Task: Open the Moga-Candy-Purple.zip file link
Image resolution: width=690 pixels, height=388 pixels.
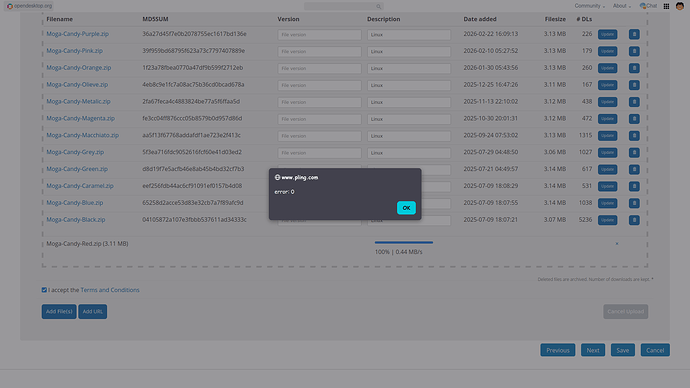Action: tap(77, 34)
